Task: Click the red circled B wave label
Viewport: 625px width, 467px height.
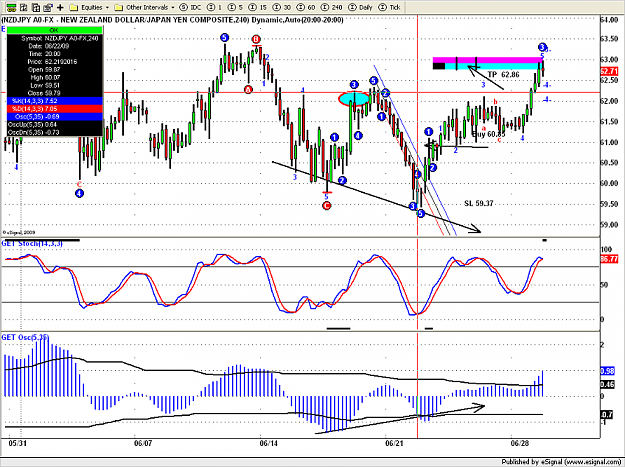Action: click(256, 39)
